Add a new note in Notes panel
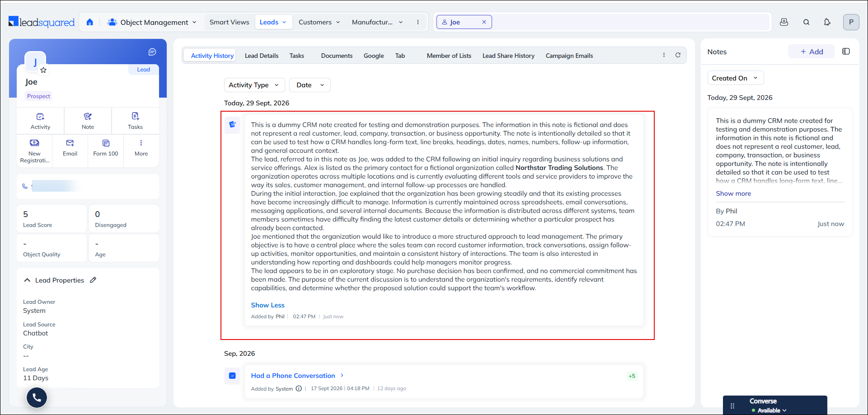 (x=812, y=52)
